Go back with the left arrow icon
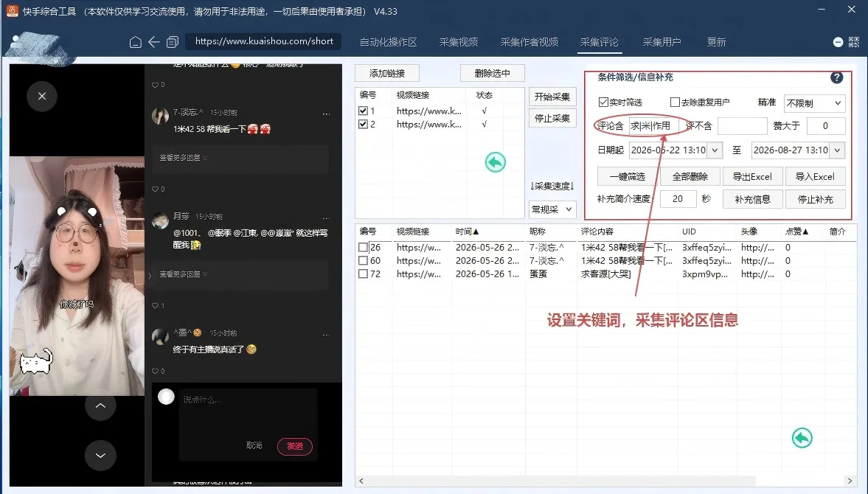The image size is (868, 494). coord(154,42)
